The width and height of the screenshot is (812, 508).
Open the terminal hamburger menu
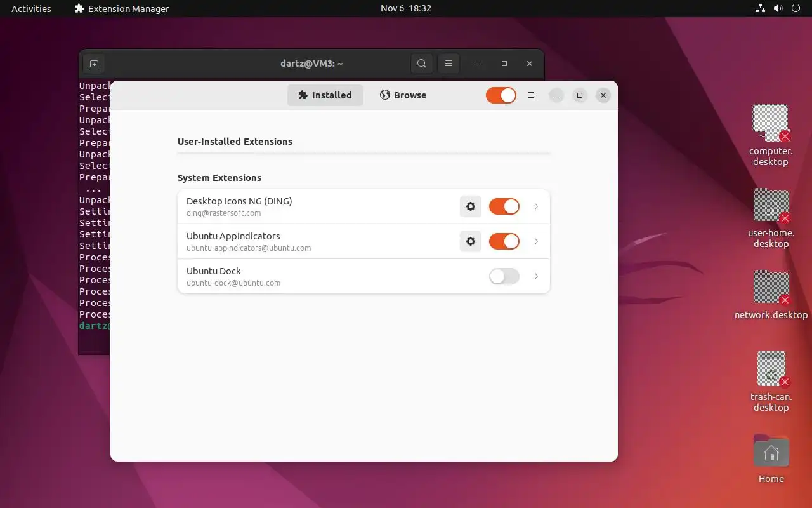pos(449,63)
